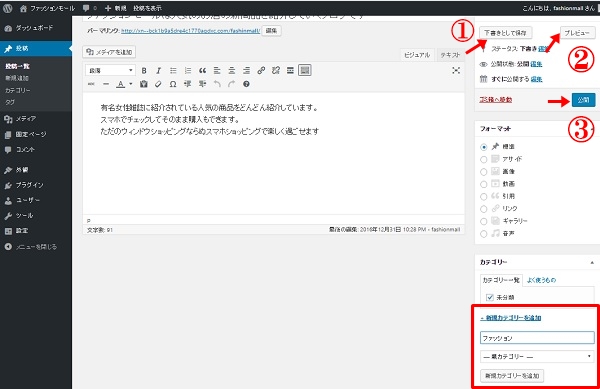The width and height of the screenshot is (600, 389).
Task: Open the よく使うもの tab
Action: (541, 280)
